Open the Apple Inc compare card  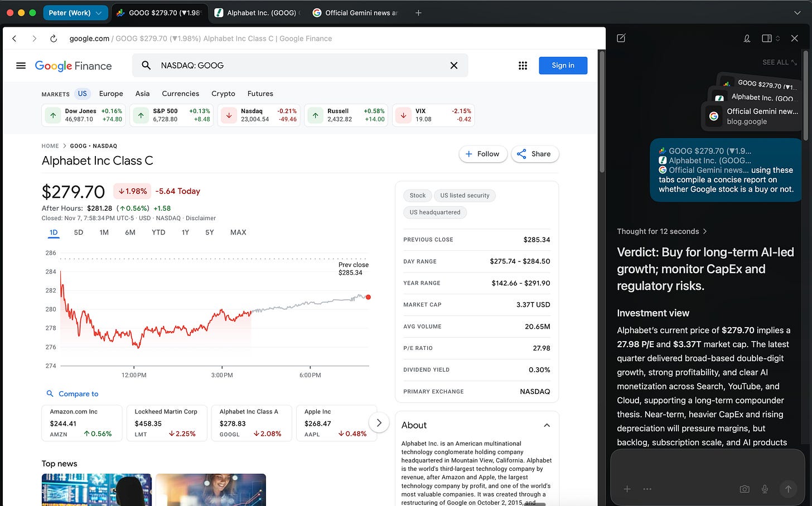point(336,423)
